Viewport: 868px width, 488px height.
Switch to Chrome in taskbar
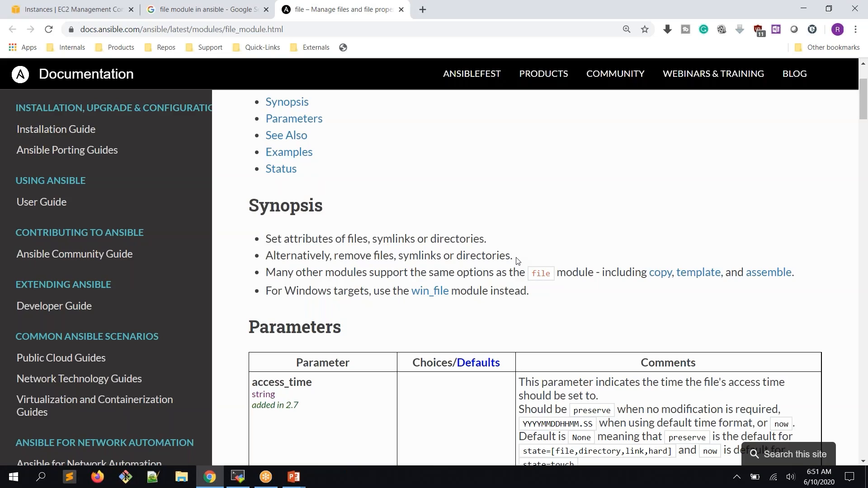pyautogui.click(x=209, y=477)
